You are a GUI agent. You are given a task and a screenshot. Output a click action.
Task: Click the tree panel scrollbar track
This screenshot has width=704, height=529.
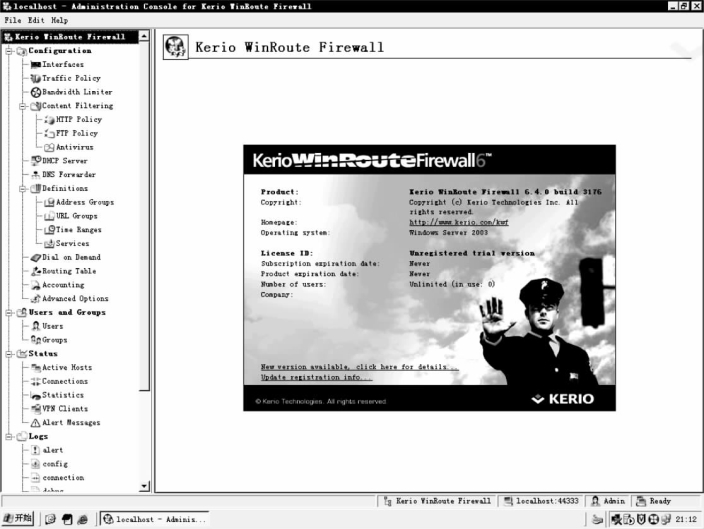144,436
